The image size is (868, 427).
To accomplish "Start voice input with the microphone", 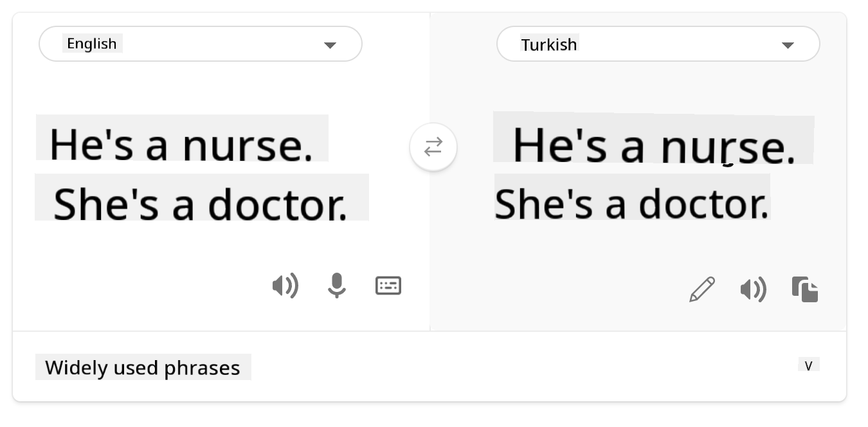I will click(336, 286).
